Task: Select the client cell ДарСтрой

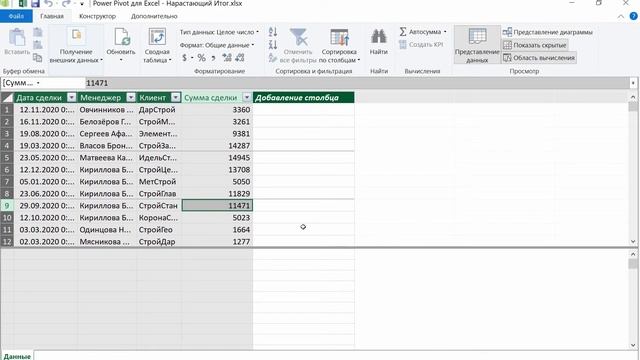Action: click(x=159, y=109)
